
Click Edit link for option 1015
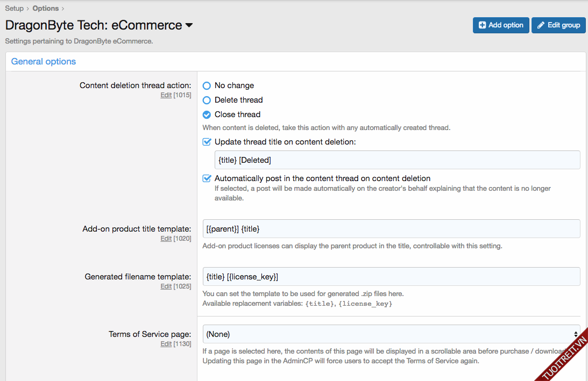166,95
